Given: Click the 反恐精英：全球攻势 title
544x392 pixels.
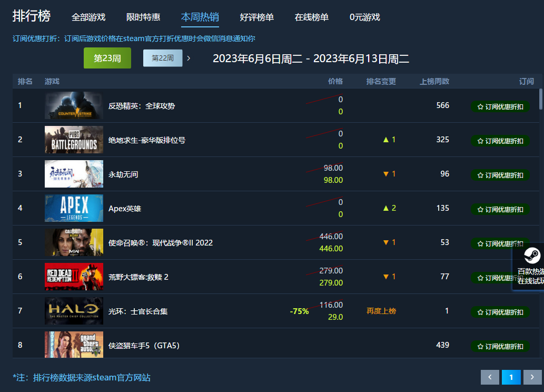Looking at the screenshot, I should [142, 106].
